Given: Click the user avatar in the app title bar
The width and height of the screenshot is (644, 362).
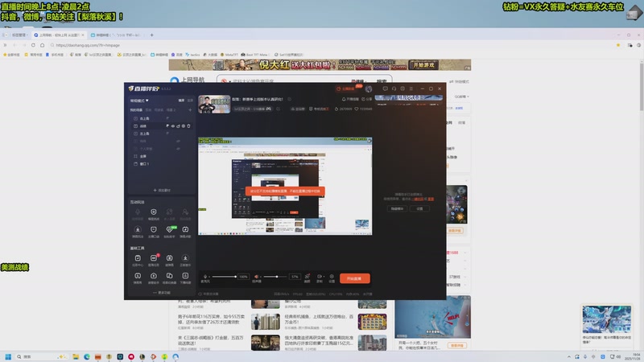Looking at the screenshot, I should coord(369,88).
